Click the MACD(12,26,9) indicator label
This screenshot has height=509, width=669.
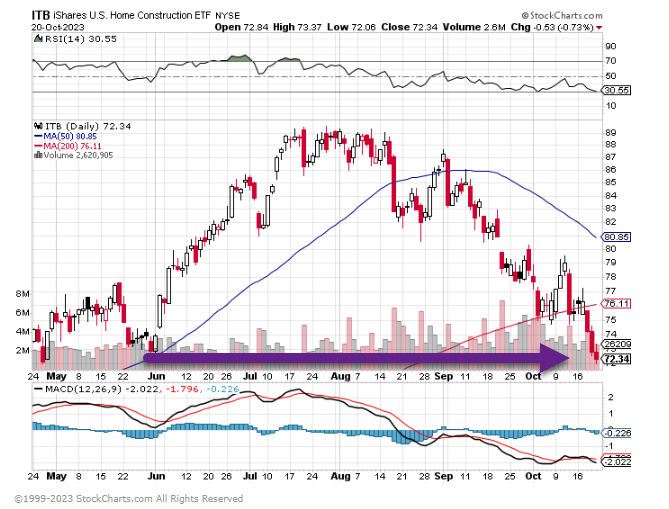click(x=83, y=389)
